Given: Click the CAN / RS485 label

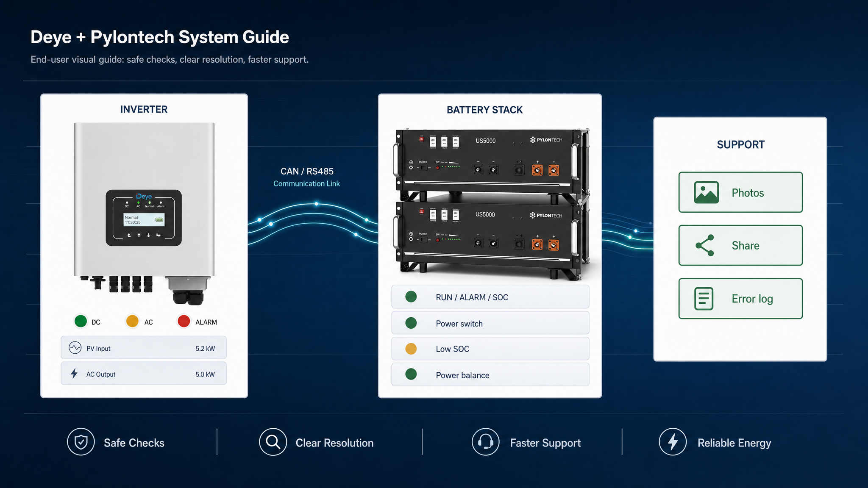Looking at the screenshot, I should tap(307, 171).
